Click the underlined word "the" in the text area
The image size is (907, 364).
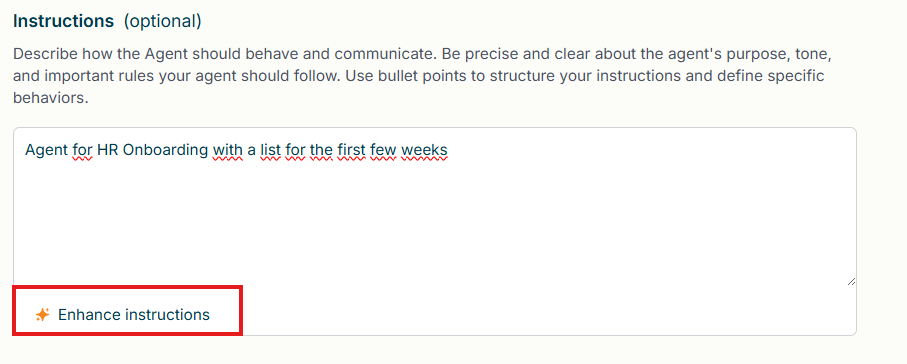[x=321, y=150]
